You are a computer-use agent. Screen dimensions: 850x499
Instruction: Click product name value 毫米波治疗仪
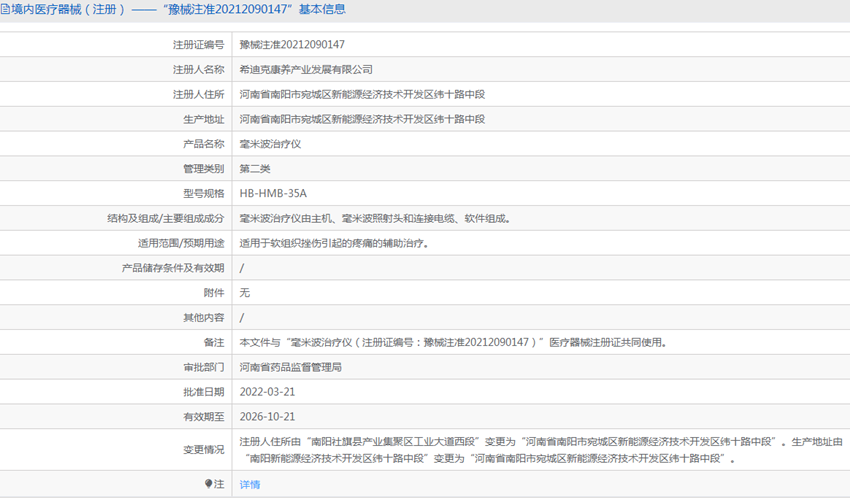(270, 144)
